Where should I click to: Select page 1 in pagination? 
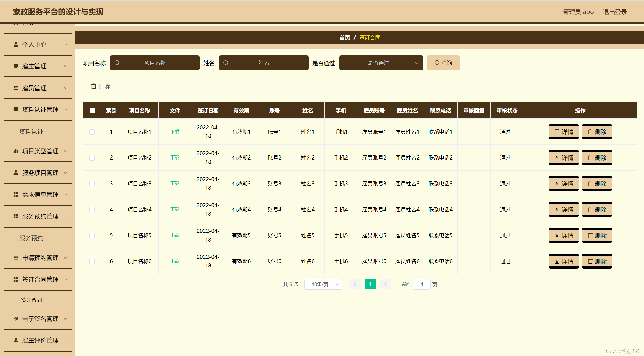coord(370,284)
